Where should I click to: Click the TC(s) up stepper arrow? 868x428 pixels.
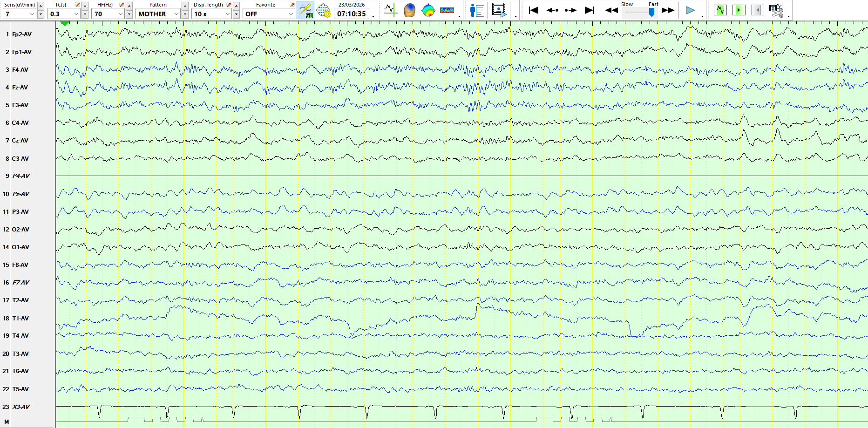tap(85, 6)
